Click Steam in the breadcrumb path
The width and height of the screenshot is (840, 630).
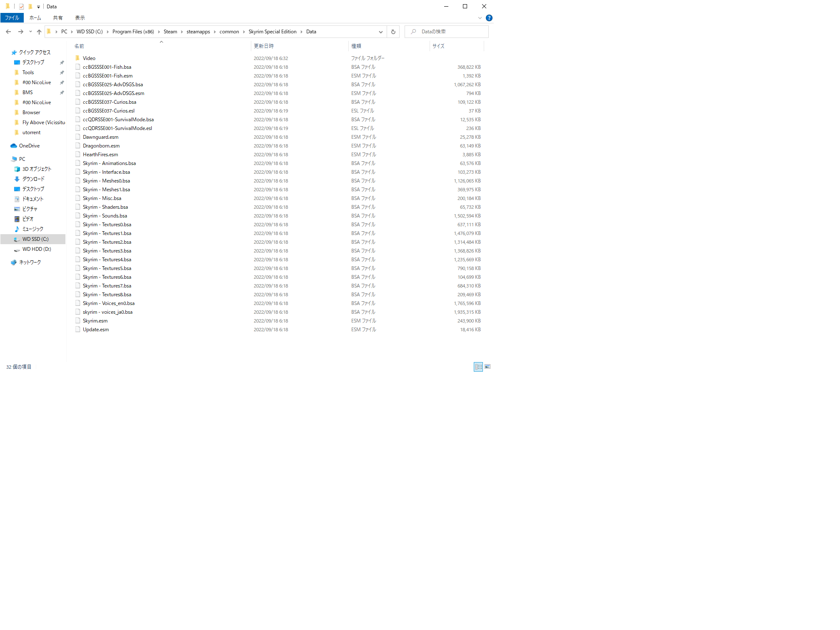coord(170,32)
